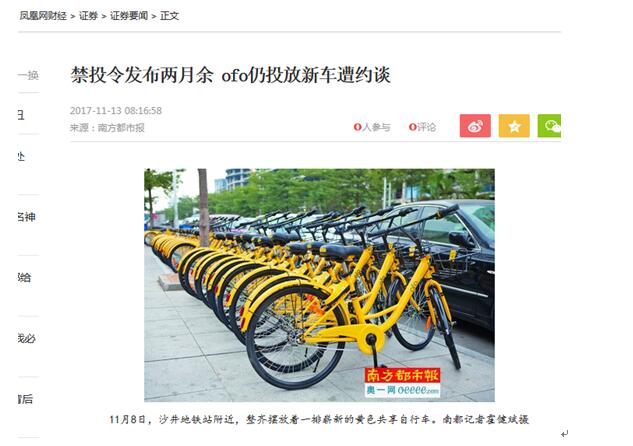Click the 奥一网 oeeee.com watermark

[402, 390]
